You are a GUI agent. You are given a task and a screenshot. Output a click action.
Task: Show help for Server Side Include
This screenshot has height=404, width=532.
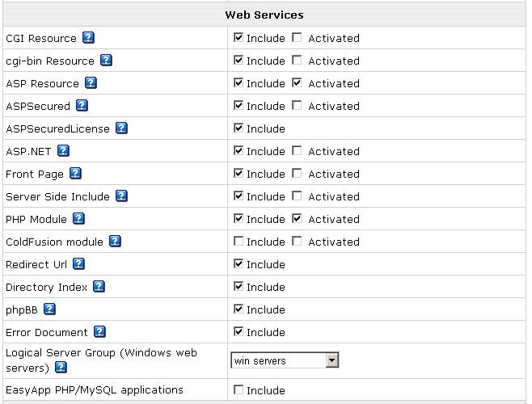pos(121,196)
